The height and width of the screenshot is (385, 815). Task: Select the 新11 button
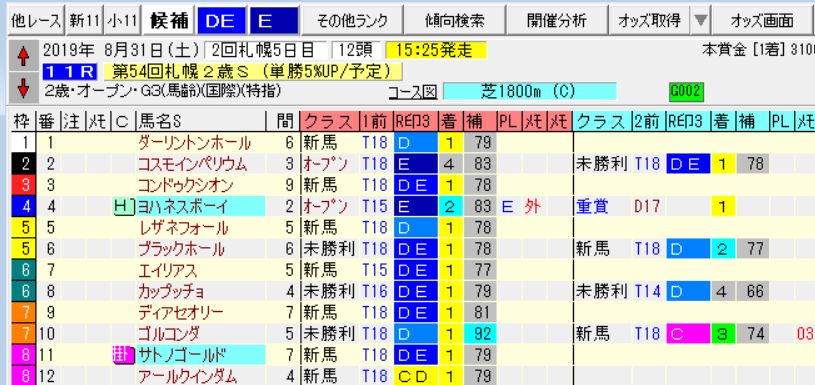[x=84, y=21]
